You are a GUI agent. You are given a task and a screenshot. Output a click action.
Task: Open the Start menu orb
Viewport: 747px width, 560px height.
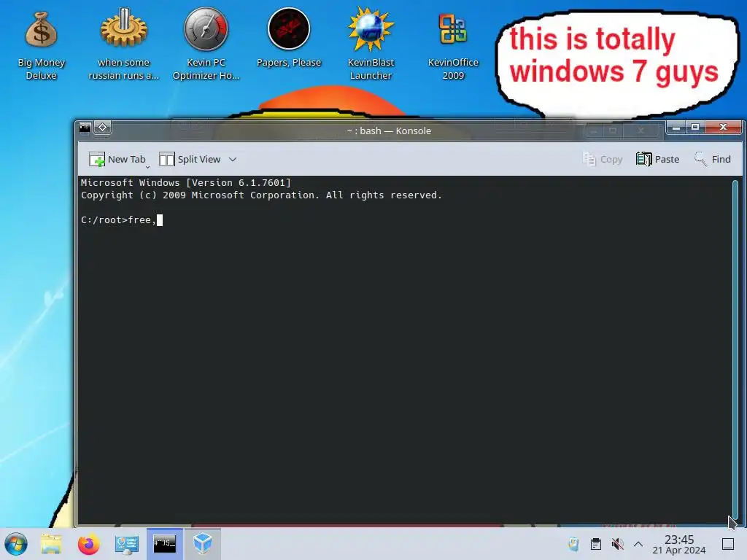coord(16,544)
